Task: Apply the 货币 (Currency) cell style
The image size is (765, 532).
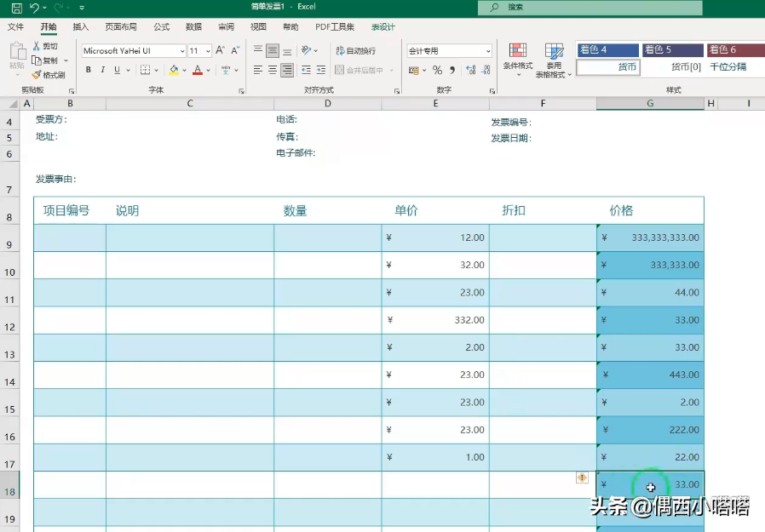Action: [x=608, y=67]
